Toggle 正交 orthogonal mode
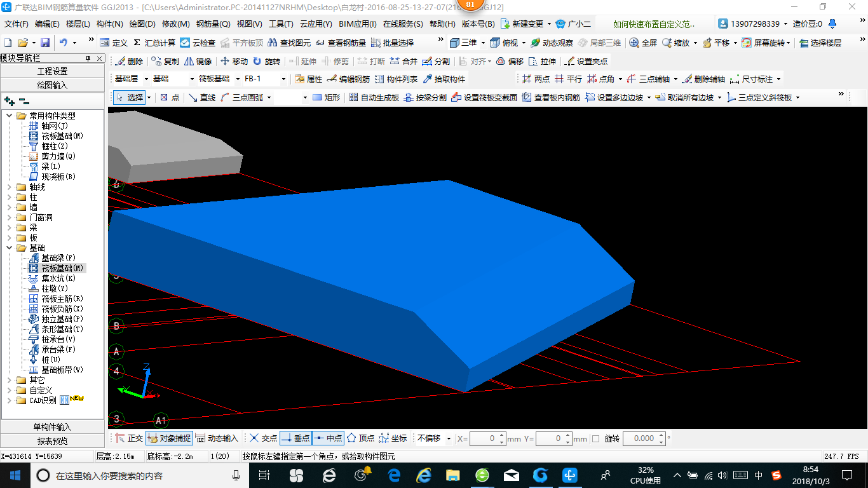Viewport: 868px width, 488px height. (129, 438)
